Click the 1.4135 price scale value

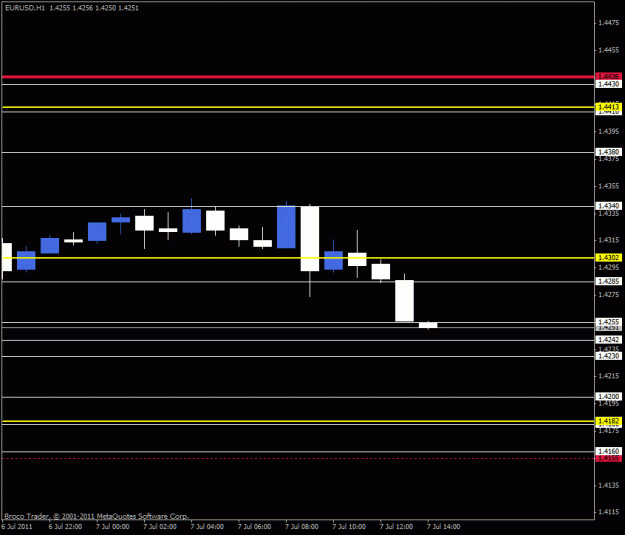(x=609, y=486)
